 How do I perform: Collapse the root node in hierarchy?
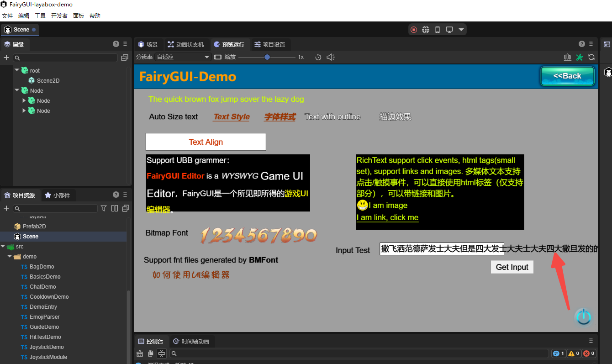point(17,70)
